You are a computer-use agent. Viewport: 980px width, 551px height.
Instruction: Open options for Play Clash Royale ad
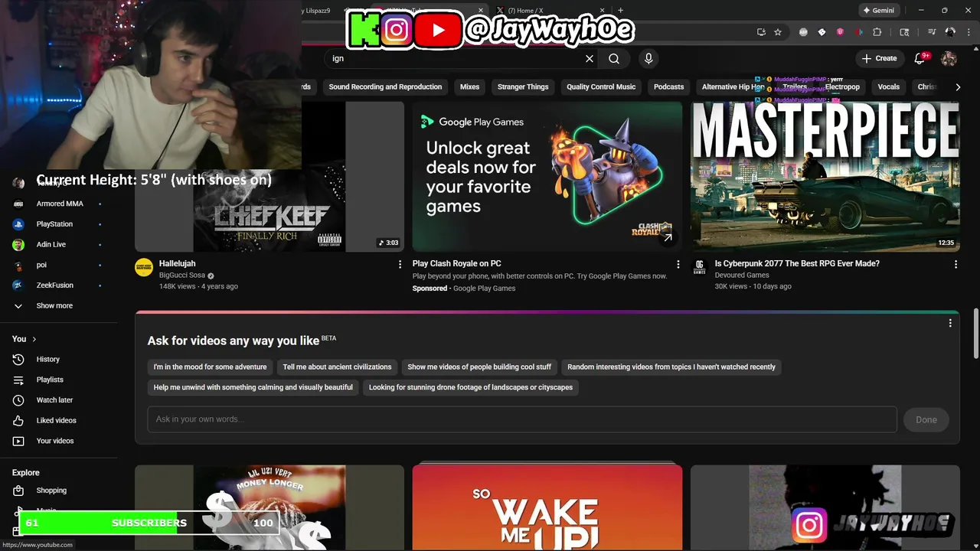click(x=678, y=264)
